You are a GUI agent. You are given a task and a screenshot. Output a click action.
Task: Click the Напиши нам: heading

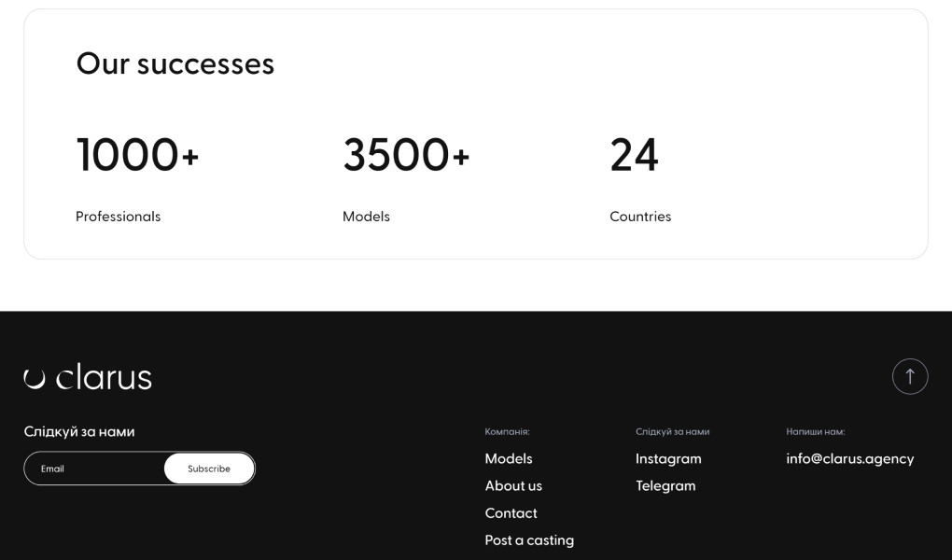click(x=816, y=432)
